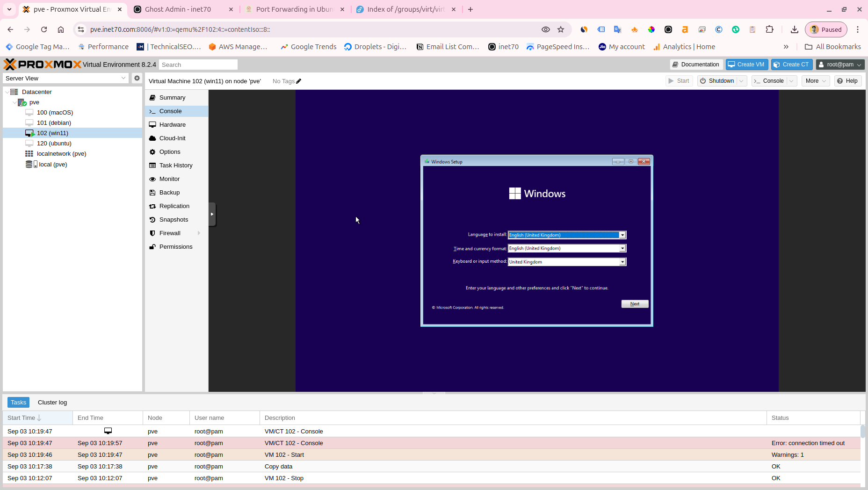Go to Task History

pos(176,166)
